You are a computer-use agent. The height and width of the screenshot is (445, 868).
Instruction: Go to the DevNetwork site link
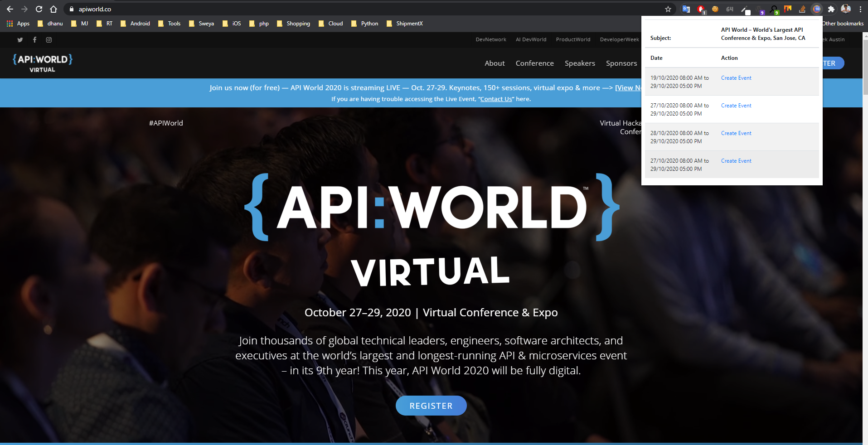click(x=491, y=39)
